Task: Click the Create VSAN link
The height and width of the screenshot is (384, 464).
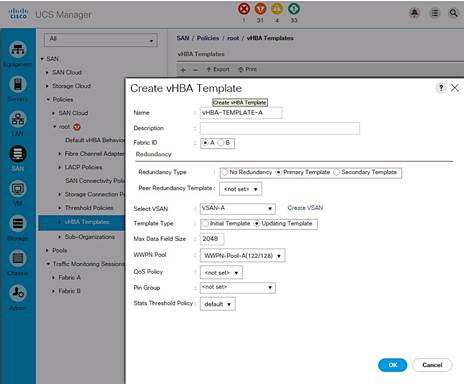Action: click(x=305, y=208)
